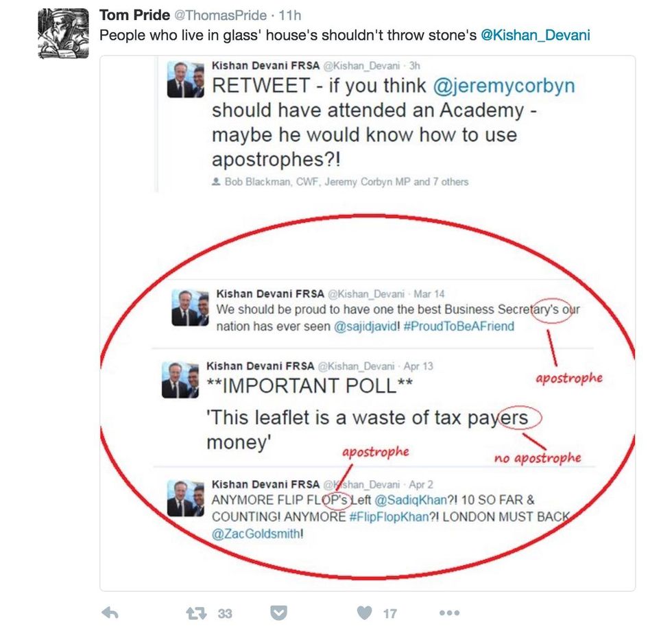Viewport: 672px width, 633px height.
Task: Click the @ZacGoldsmith mention
Action: coord(255,534)
